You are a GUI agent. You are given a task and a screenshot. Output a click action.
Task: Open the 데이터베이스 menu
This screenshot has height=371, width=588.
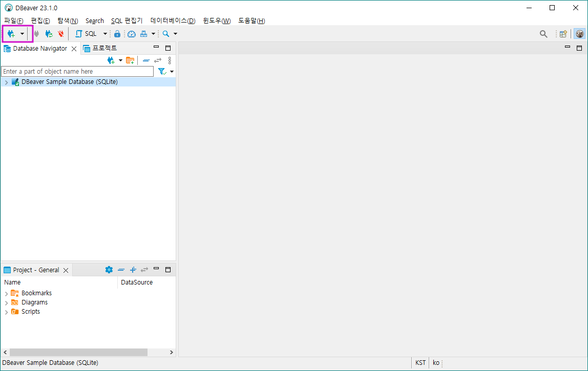173,20
